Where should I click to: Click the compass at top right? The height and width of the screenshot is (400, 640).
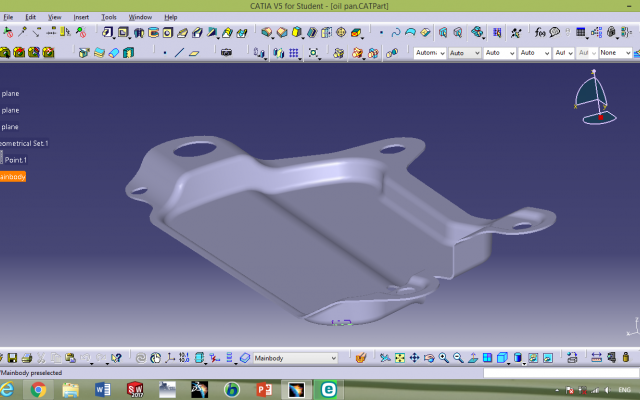point(595,97)
